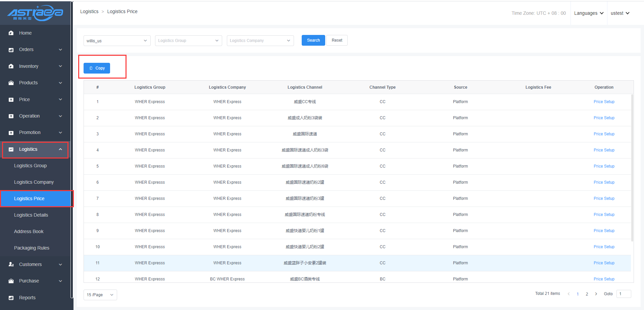644x310 pixels.
Task: Select Address Book in sidebar
Action: (x=29, y=231)
